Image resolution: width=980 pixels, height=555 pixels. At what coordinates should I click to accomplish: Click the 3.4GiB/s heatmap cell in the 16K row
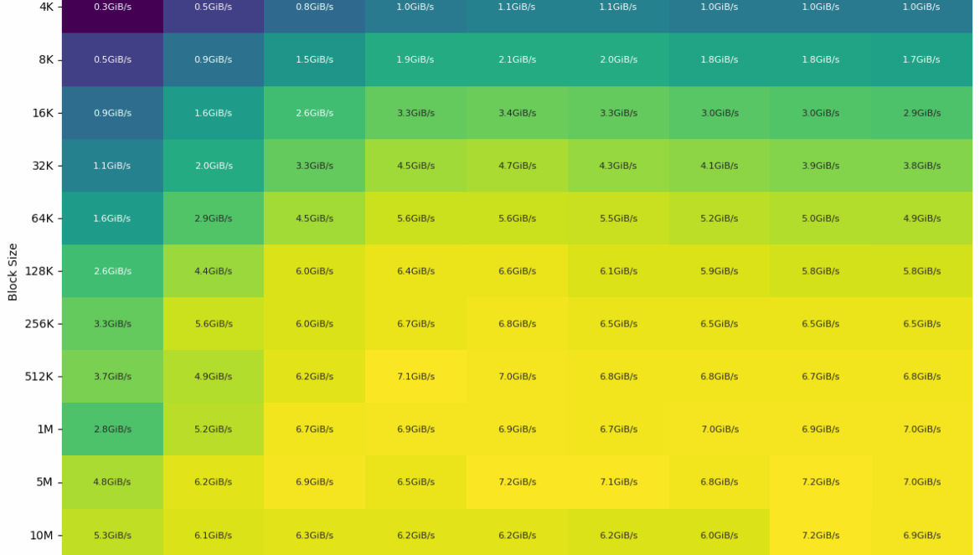[x=517, y=113]
